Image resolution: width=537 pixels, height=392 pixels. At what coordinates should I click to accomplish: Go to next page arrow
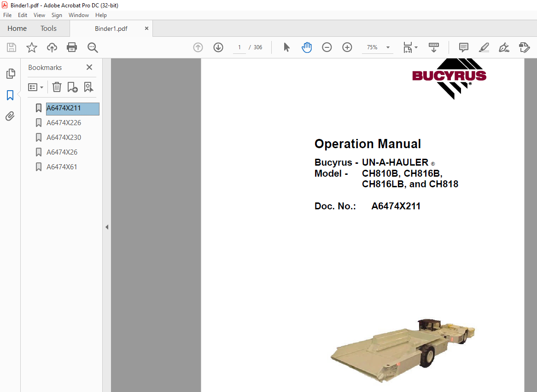coord(218,47)
